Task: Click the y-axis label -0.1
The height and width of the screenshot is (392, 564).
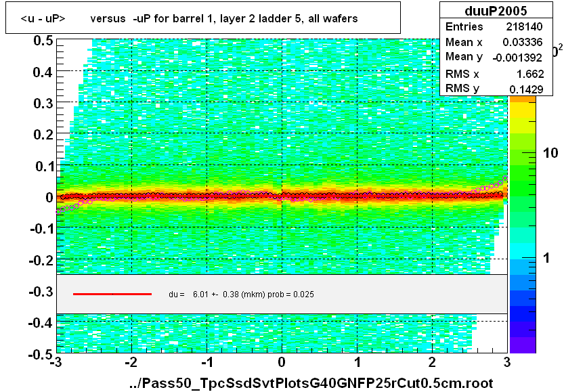Action: pyautogui.click(x=41, y=228)
